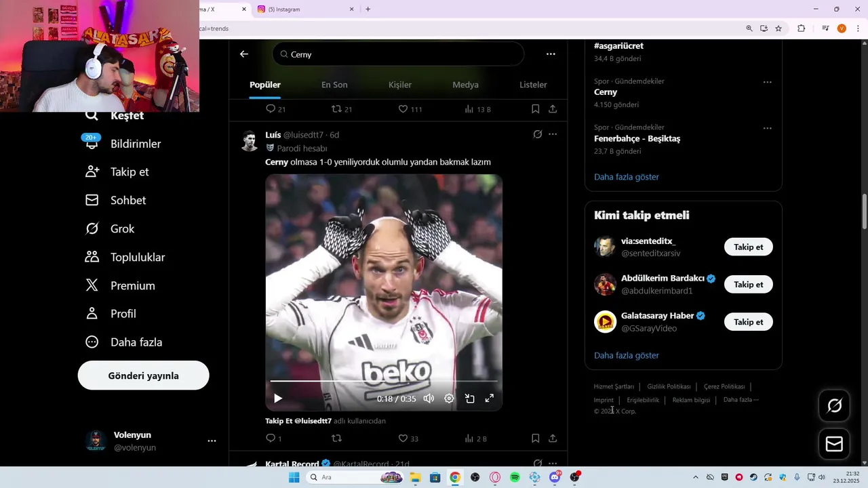Ask Grok about Luís post
The width and height of the screenshot is (868, 488).
(538, 134)
